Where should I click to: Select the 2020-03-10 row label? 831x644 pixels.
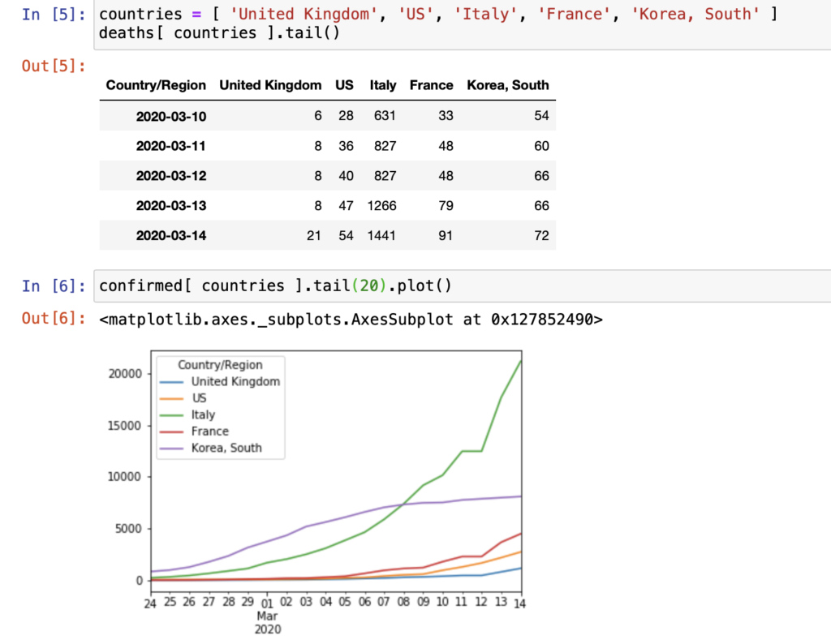pos(171,116)
